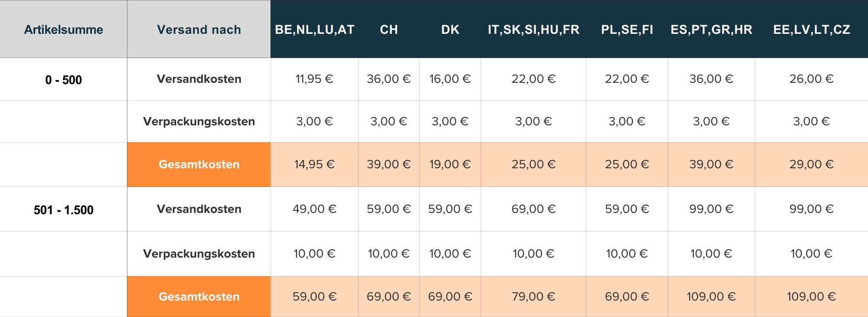The image size is (868, 317).
Task: Click the 11,95 € shipping cost cell
Action: [x=315, y=79]
